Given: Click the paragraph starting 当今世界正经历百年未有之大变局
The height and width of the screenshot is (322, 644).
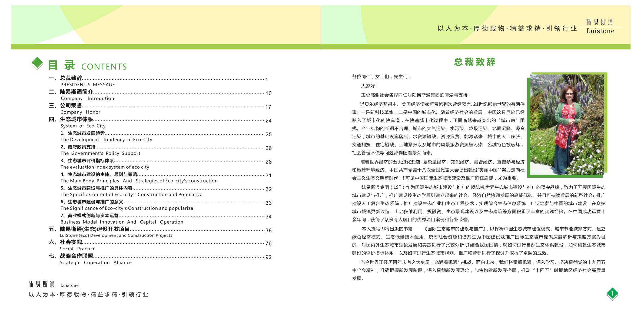Looking at the screenshot, I should tap(479, 270).
